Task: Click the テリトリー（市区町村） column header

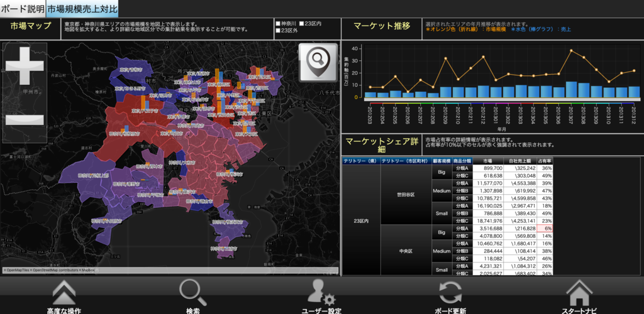Action: pyautogui.click(x=406, y=161)
